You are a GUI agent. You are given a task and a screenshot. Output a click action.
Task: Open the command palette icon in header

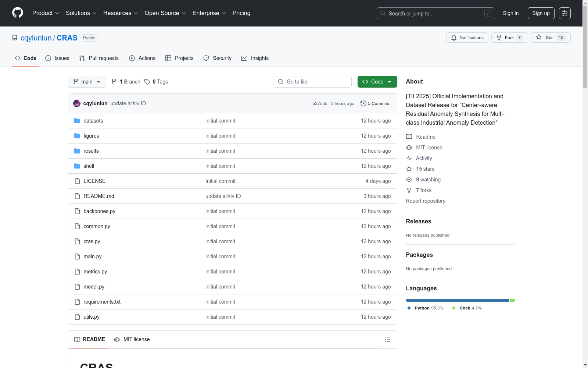pyautogui.click(x=564, y=13)
